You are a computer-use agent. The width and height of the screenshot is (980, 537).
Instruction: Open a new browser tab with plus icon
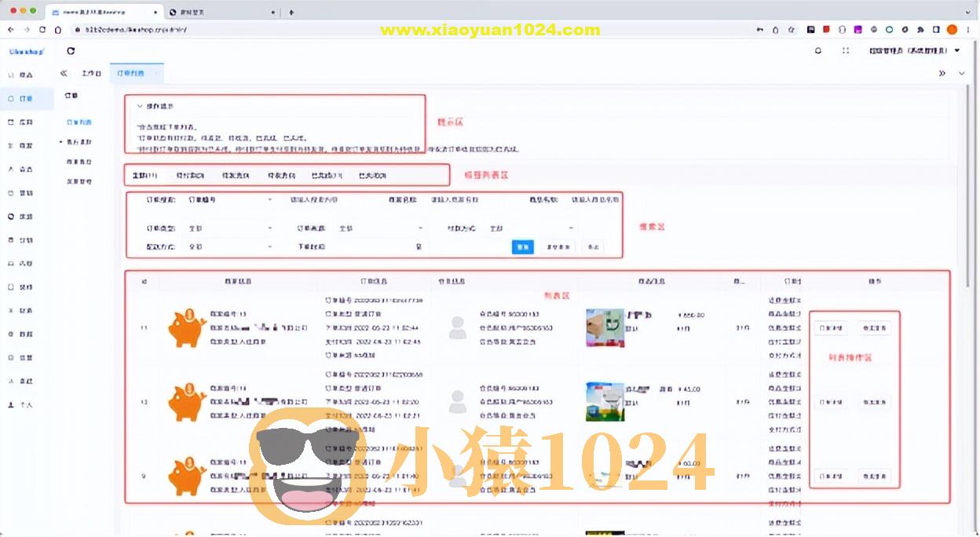pos(291,12)
